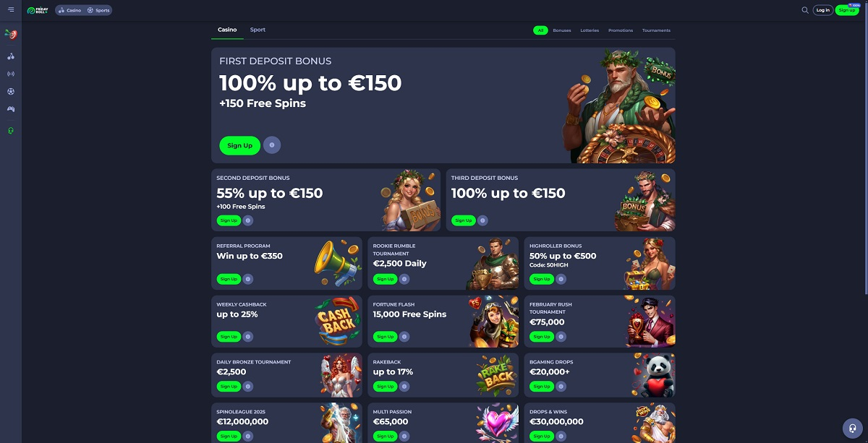Select the live broadcast signal sidebar icon
868x443 pixels.
tap(11, 74)
